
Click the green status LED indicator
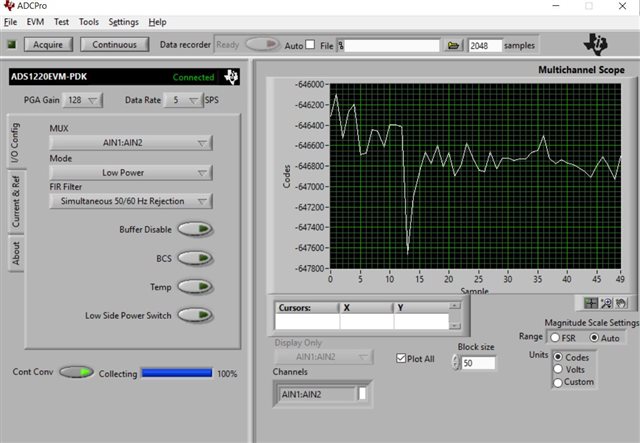click(12, 44)
